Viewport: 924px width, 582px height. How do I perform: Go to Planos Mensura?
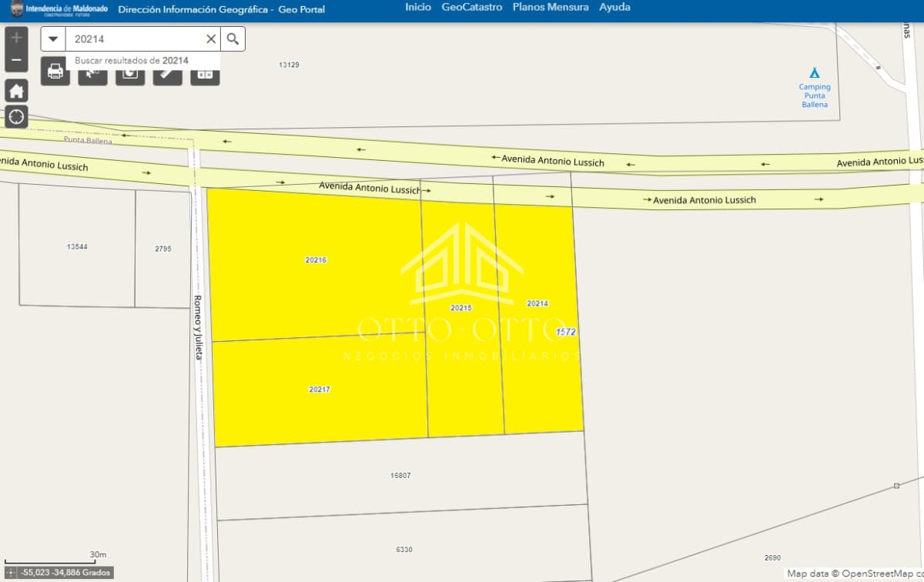click(x=551, y=7)
